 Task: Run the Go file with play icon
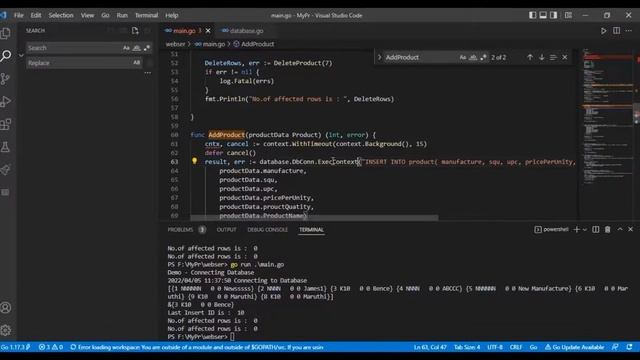[x=603, y=31]
